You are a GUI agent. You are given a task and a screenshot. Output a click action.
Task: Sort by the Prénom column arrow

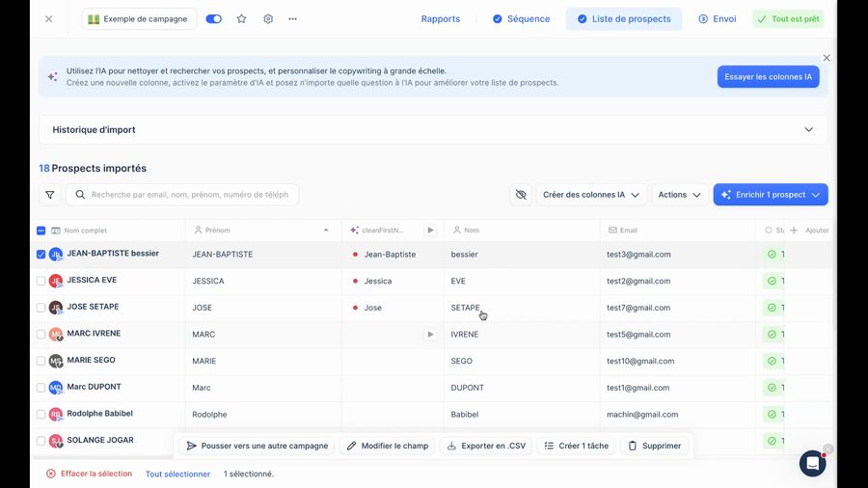point(326,230)
